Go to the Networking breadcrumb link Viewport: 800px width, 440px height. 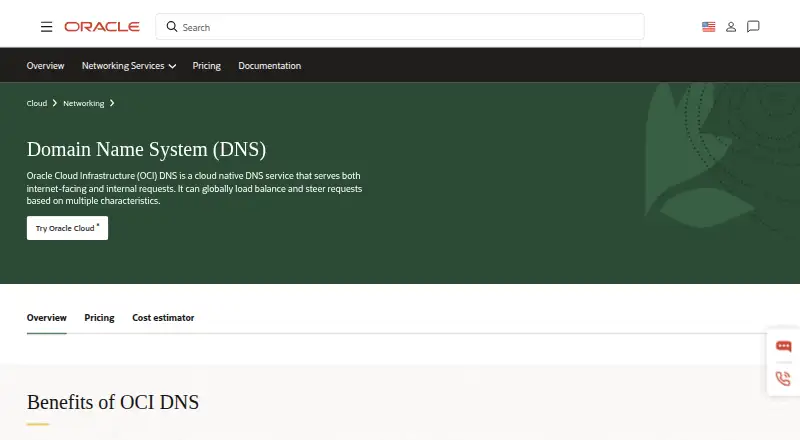pyautogui.click(x=84, y=103)
